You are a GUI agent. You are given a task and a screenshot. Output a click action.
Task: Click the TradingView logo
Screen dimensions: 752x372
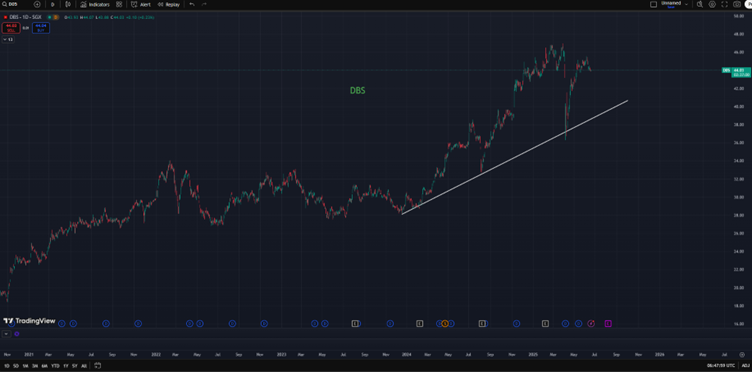(29, 321)
